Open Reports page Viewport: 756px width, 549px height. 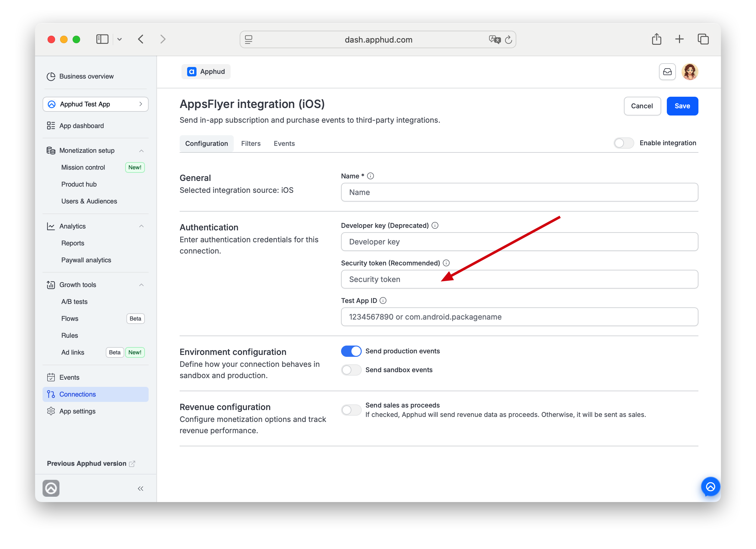pos(73,243)
